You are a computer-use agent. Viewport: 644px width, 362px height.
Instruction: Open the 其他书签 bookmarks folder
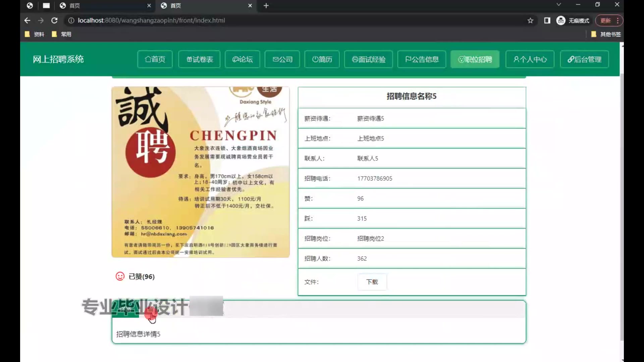pyautogui.click(x=606, y=34)
